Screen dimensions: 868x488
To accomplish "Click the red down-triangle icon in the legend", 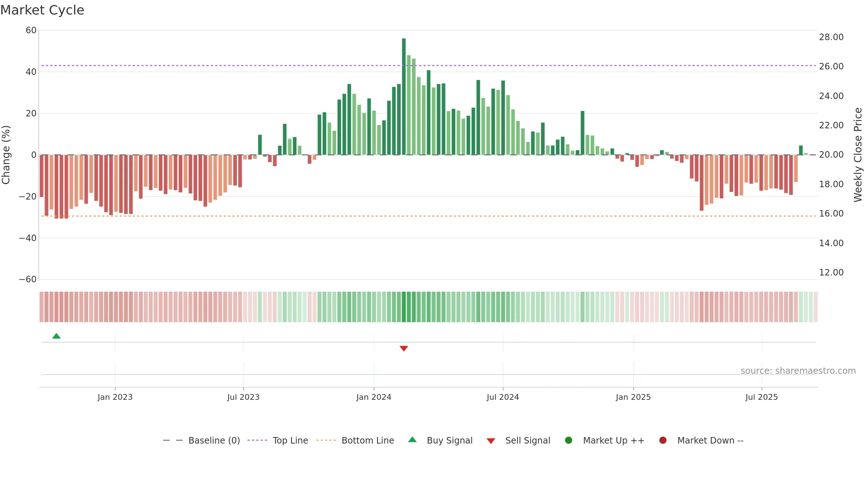I will [x=491, y=441].
